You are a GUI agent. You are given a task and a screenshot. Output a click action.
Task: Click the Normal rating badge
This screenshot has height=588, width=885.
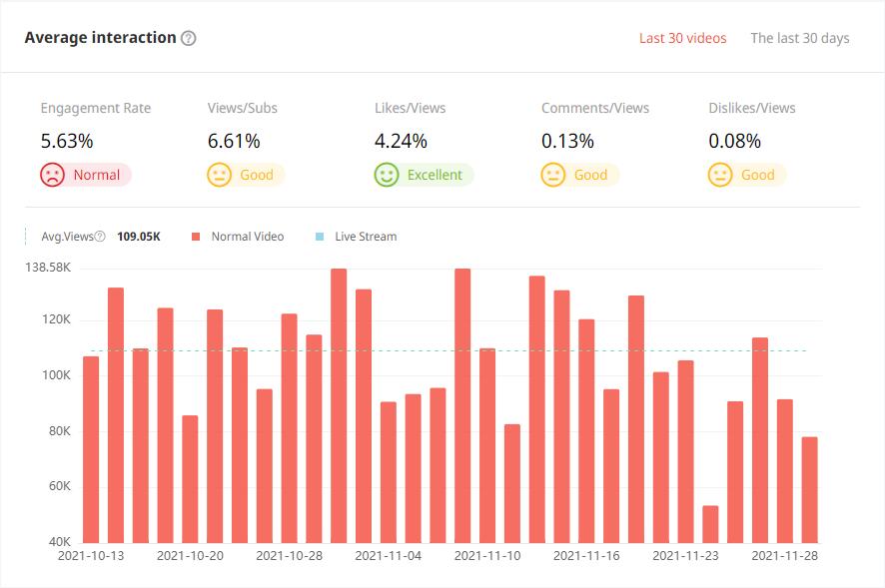point(96,175)
